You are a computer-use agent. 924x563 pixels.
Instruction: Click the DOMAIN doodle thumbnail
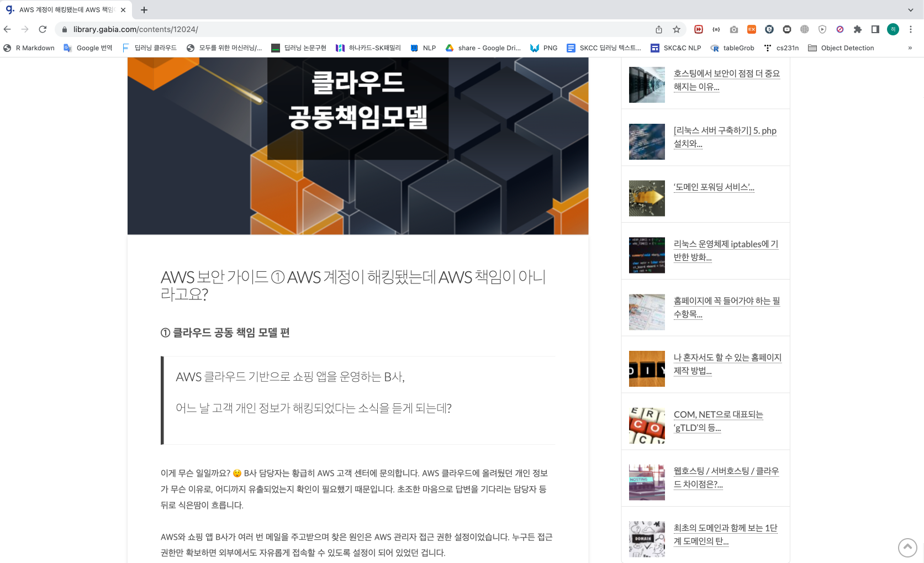point(647,539)
